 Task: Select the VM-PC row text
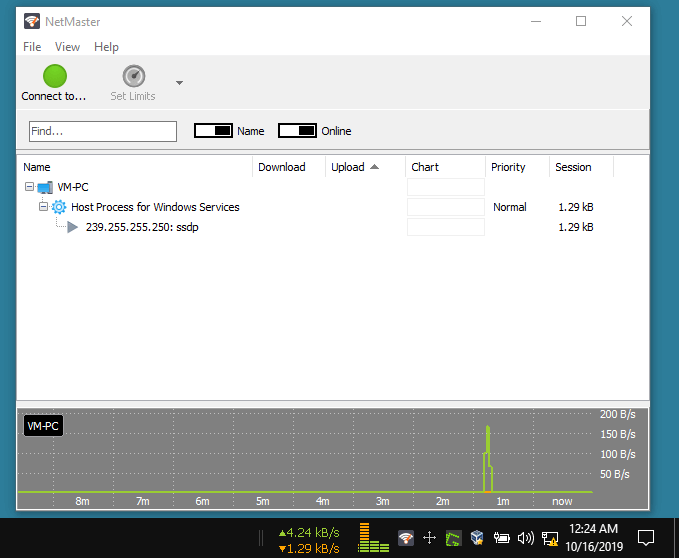tap(73, 187)
